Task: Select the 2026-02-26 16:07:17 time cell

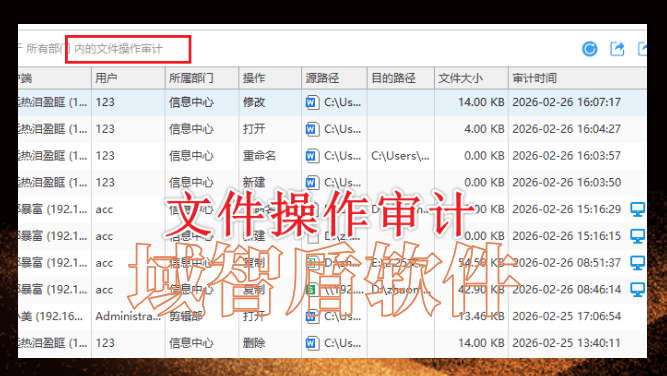Action: (567, 102)
